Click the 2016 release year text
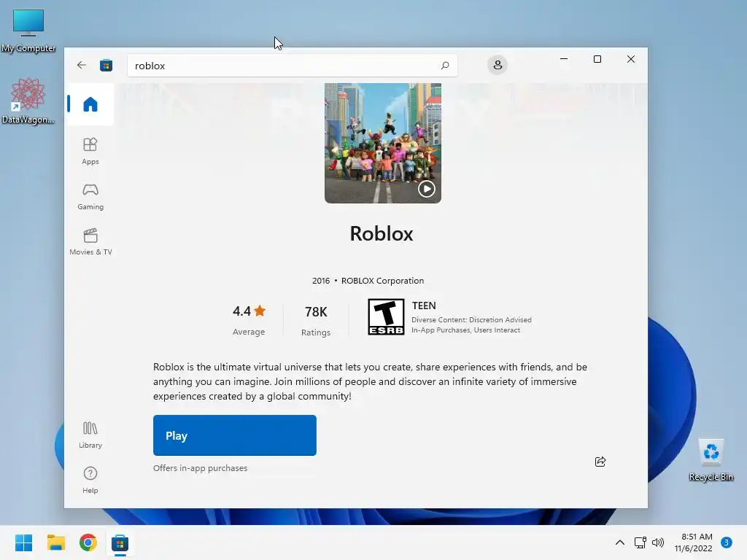747x560 pixels. [x=321, y=281]
